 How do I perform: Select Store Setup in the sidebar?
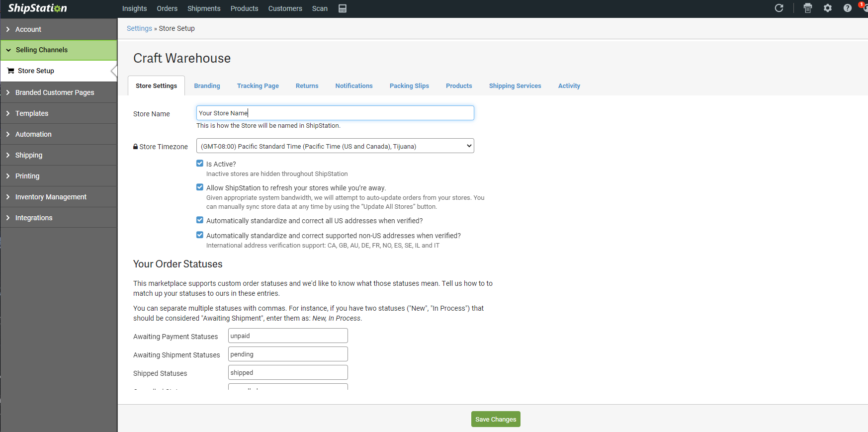pos(59,71)
